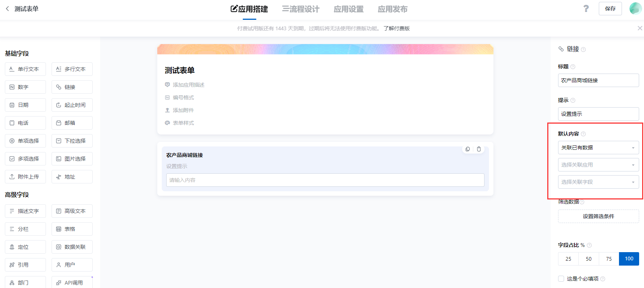Add a 描述文字 field
Screen dimensions: 644x288
25,211
